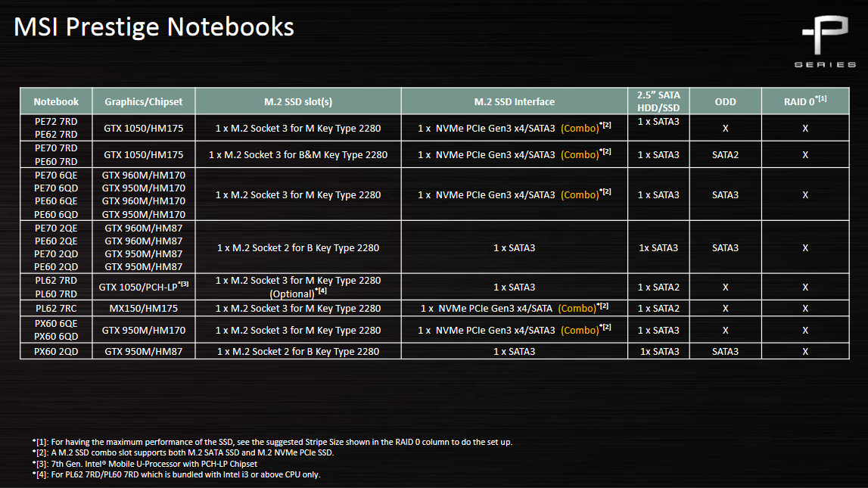Click the NVMe "(Combo)" interface in PE72 7RD row
This screenshot has width=868, height=488.
coord(515,128)
